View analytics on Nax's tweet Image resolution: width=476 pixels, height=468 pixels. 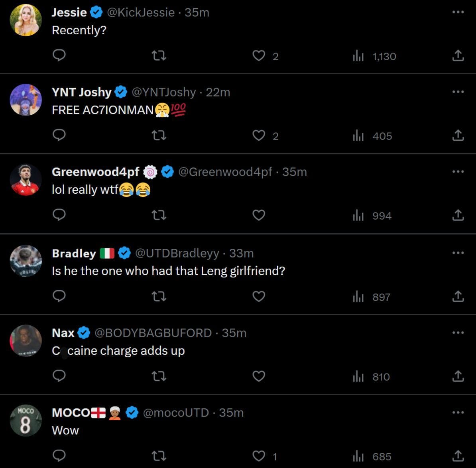click(x=358, y=376)
